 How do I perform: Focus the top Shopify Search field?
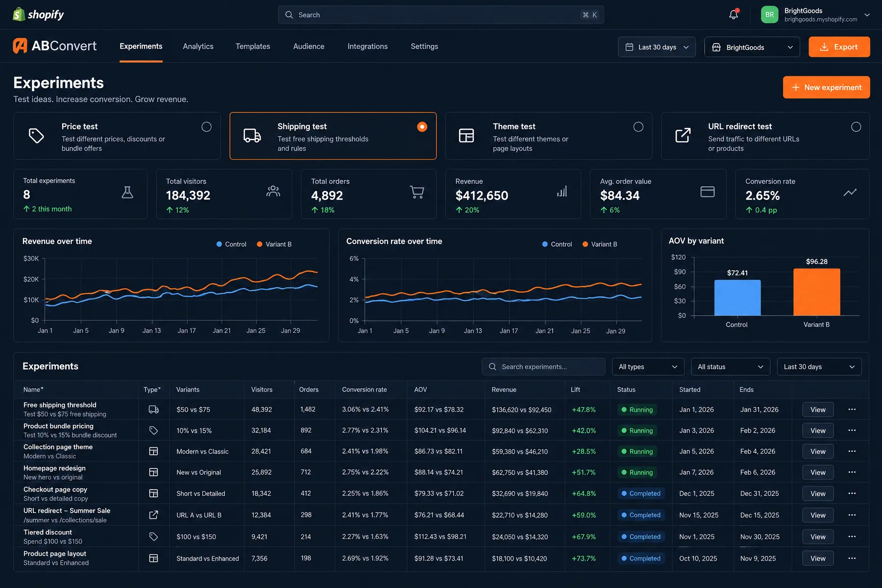[x=441, y=15]
